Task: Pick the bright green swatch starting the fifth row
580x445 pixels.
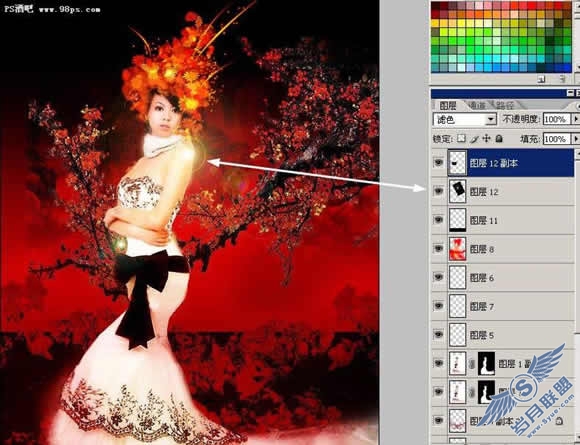Action: (436, 41)
